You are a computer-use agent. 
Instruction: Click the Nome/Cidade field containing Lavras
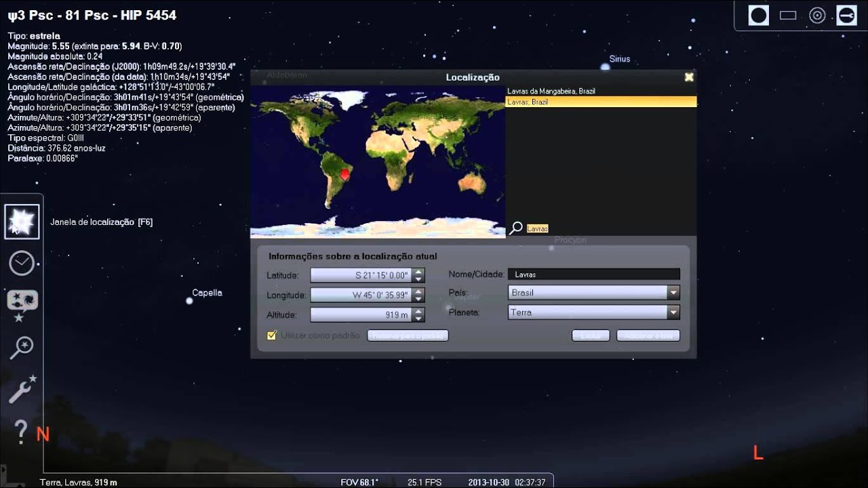pos(594,274)
